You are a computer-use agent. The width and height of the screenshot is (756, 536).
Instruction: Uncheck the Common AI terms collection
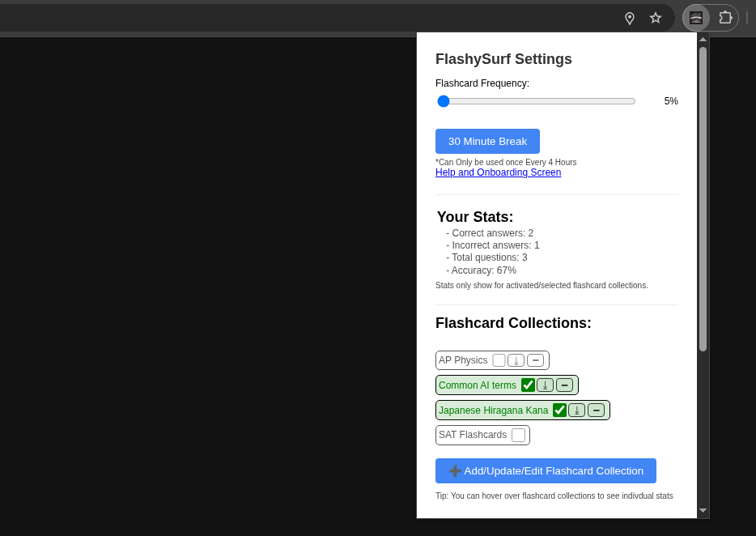[528, 385]
